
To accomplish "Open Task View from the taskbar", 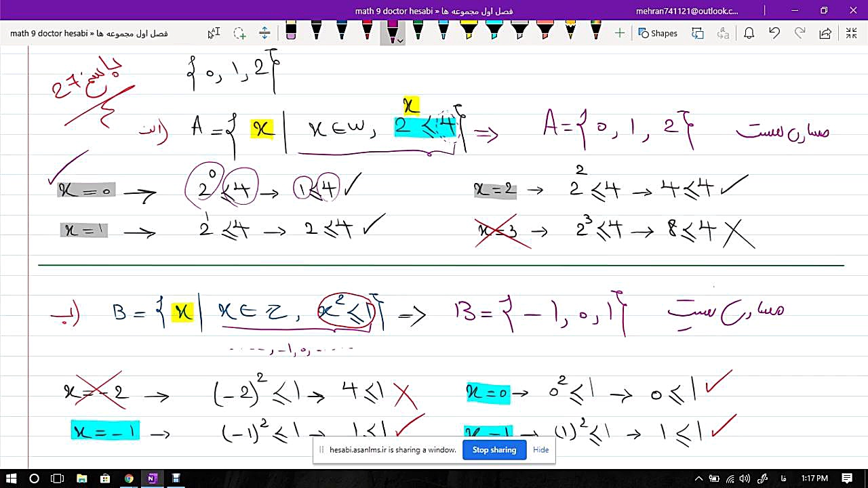I will click(x=57, y=479).
